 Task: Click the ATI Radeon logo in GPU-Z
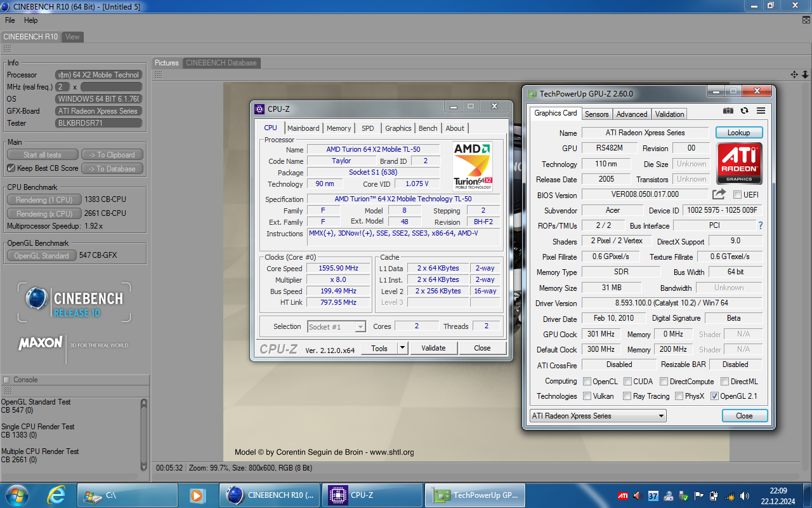(739, 164)
